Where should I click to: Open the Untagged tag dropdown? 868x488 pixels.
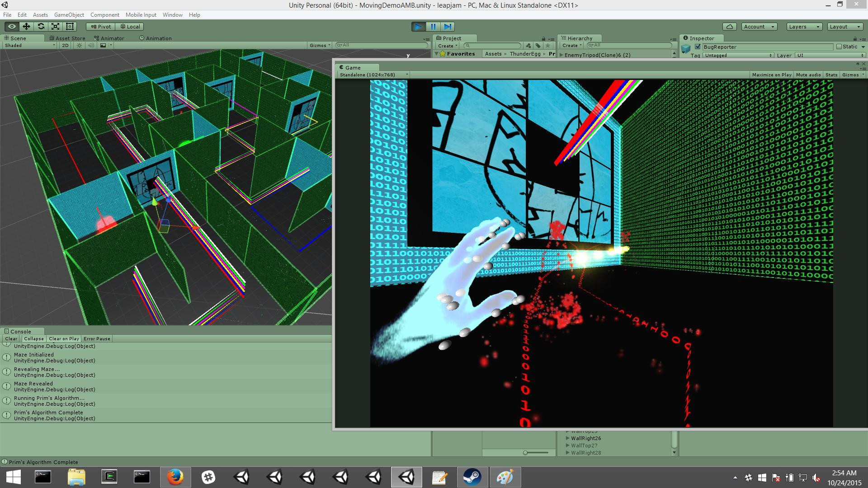click(x=738, y=55)
